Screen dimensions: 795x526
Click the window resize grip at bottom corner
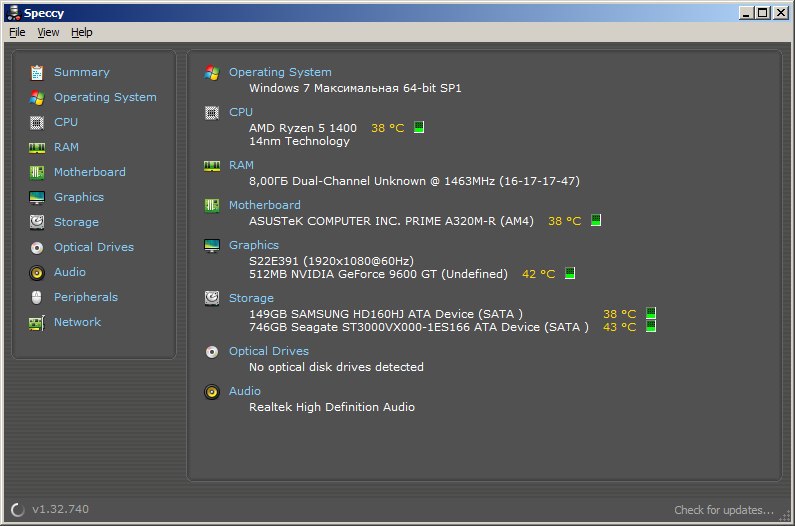pyautogui.click(x=785, y=516)
